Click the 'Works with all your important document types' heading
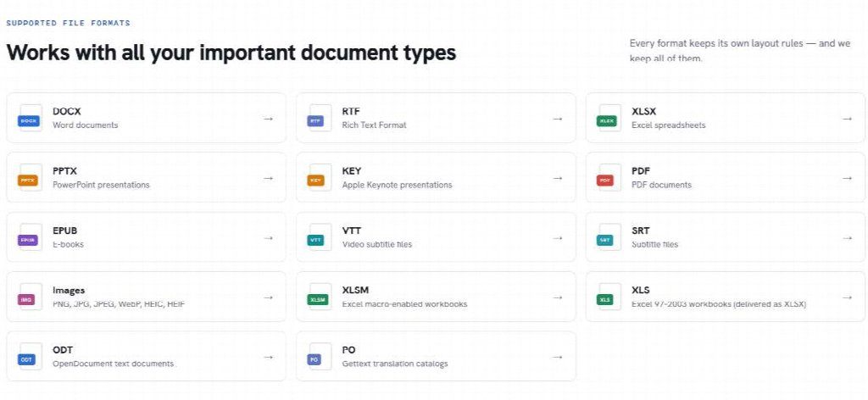 tap(231, 53)
